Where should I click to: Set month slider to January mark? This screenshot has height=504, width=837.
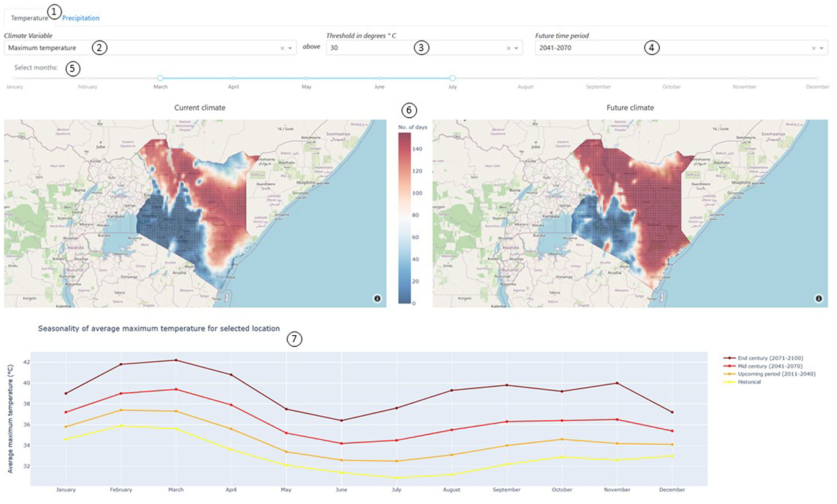click(x=15, y=78)
